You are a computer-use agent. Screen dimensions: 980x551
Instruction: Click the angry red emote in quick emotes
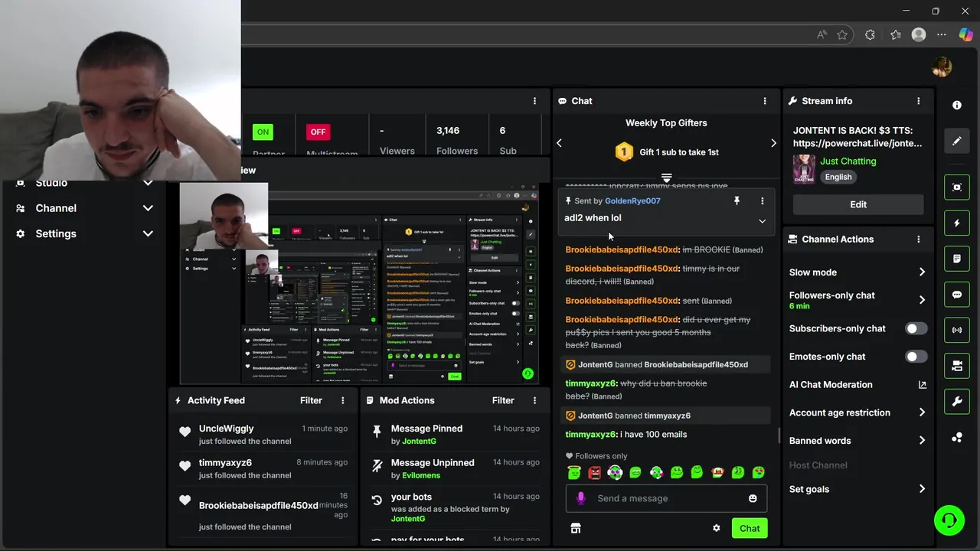coord(594,473)
